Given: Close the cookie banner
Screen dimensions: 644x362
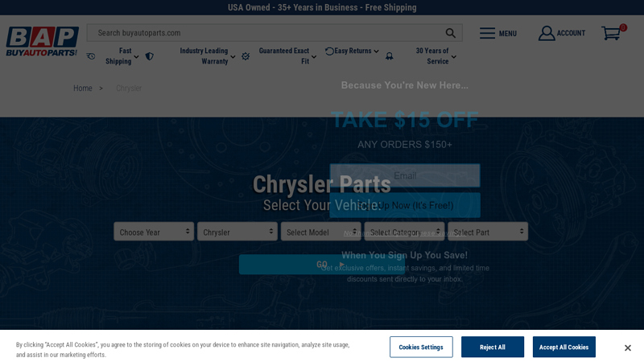Looking at the screenshot, I should (x=628, y=348).
